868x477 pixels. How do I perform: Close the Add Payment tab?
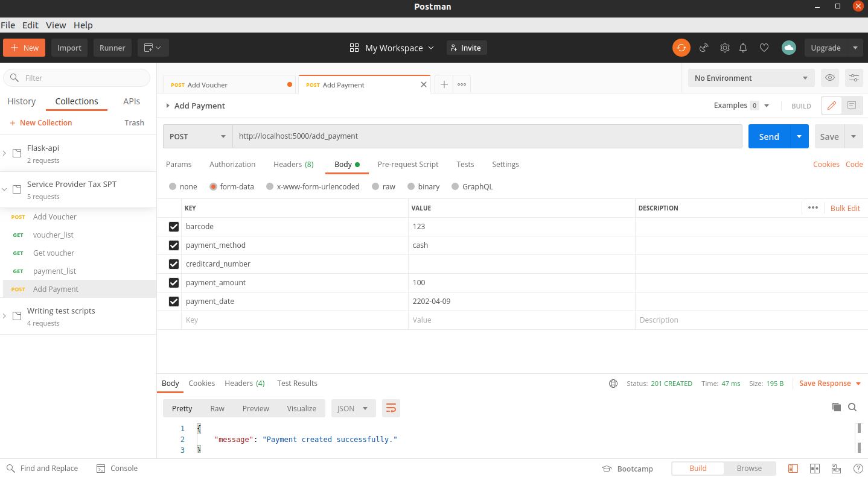click(424, 84)
